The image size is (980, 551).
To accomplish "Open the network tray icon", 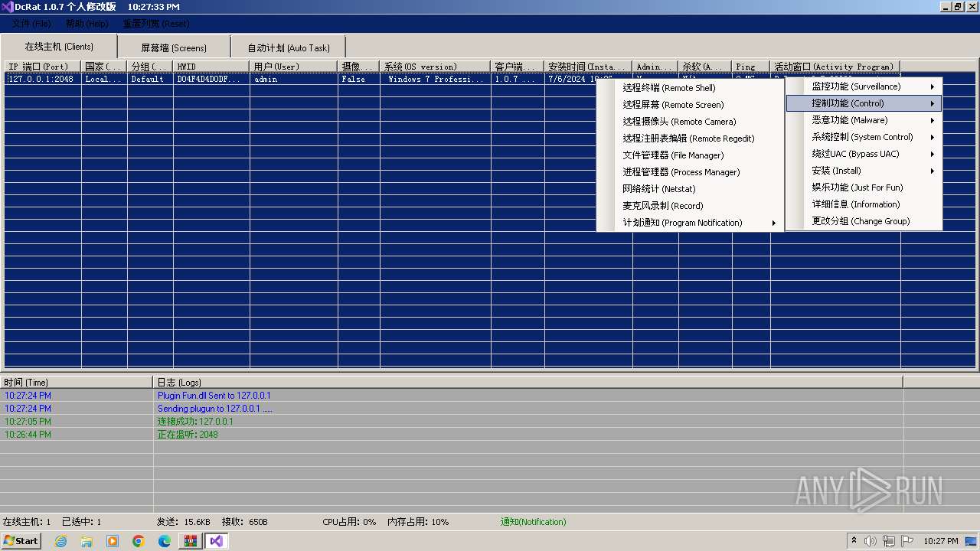I will click(889, 541).
